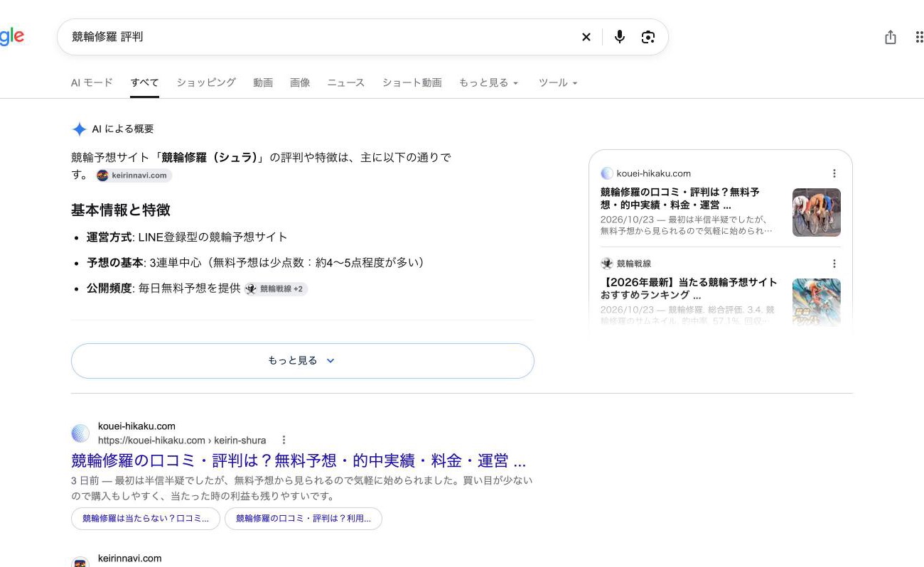Open the 競輪修羅の口コミ・評判は？ result title link
Image resolution: width=924 pixels, height=567 pixels.
point(299,460)
